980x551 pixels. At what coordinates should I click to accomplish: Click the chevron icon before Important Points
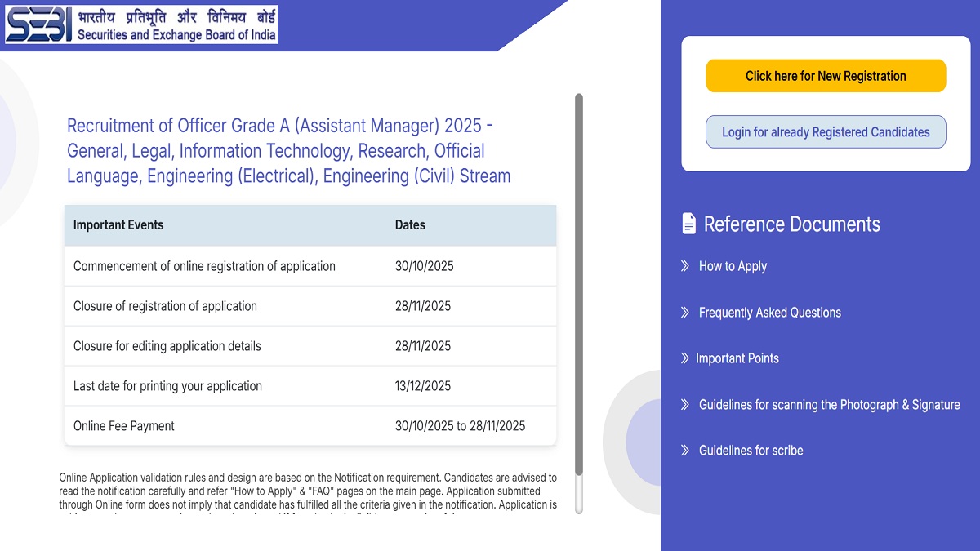click(x=684, y=358)
